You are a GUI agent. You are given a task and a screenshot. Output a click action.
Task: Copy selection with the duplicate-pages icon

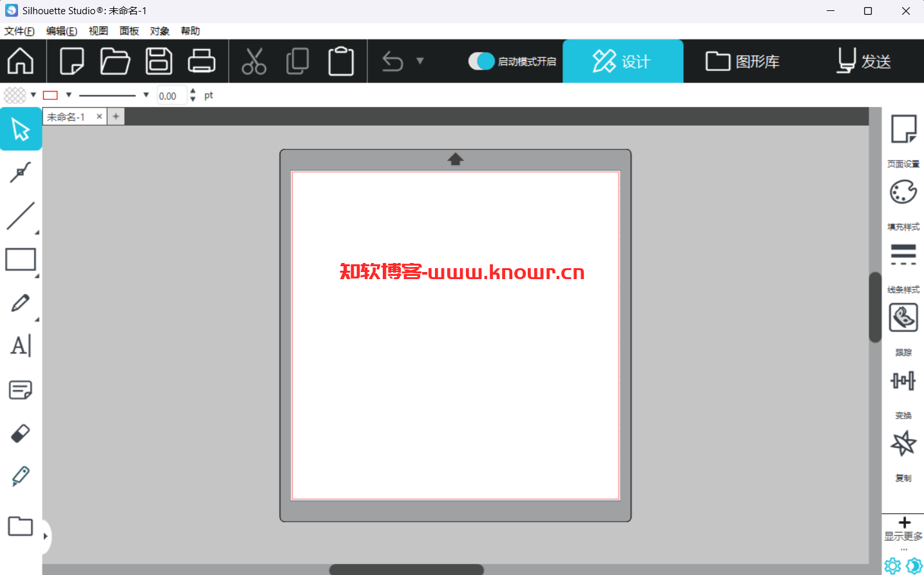click(297, 61)
